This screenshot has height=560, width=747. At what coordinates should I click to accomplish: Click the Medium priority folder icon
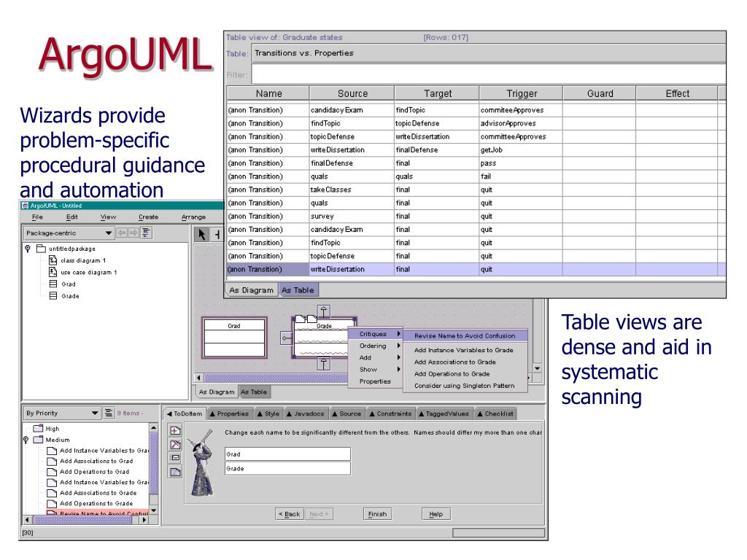[x=38, y=440]
